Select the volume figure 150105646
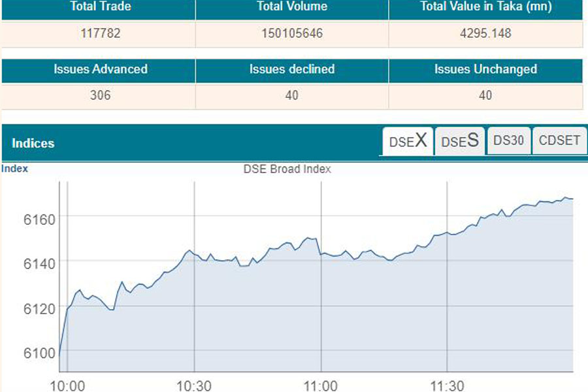Image resolution: width=588 pixels, height=392 pixels. [292, 33]
